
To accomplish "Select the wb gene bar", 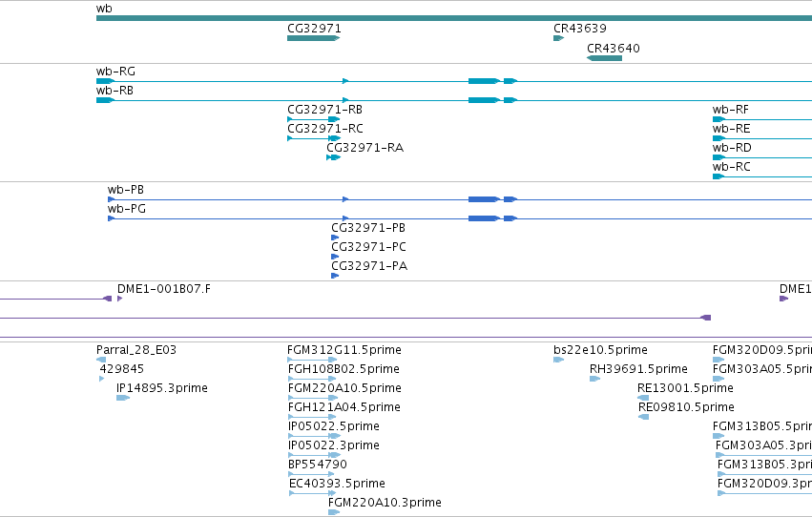I will point(454,18).
